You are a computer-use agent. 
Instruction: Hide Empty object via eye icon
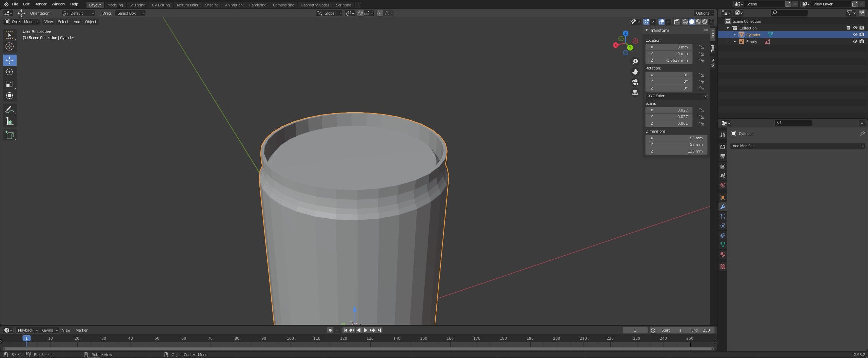[855, 41]
